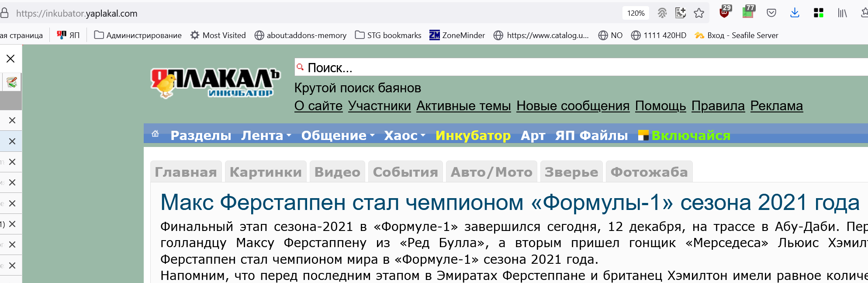Open the Вход - Seafile Server bookmark
Viewport: 868px width, 283px height.
tap(737, 35)
